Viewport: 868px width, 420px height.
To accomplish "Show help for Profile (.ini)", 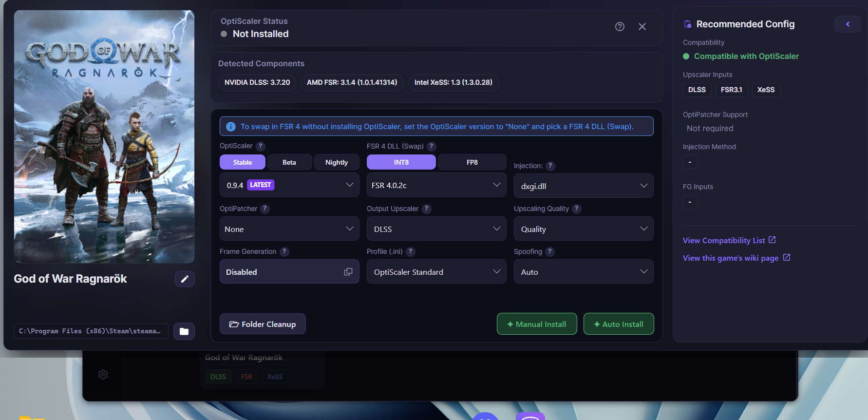I will [411, 251].
